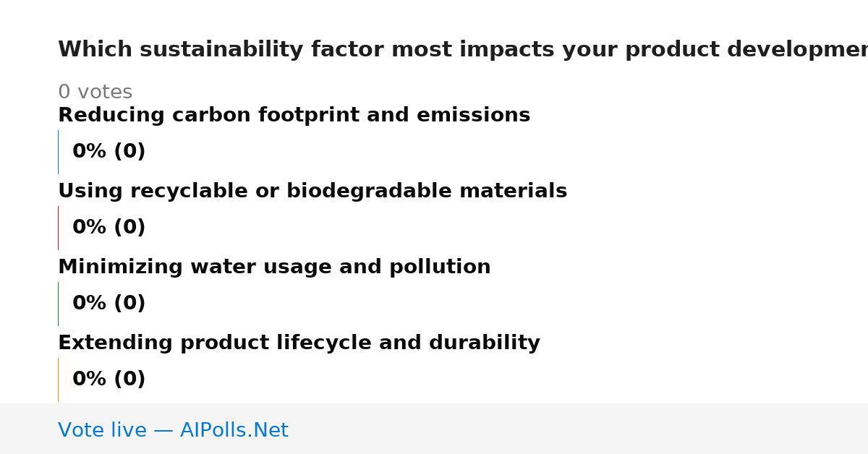Click the 0 votes counter text
Image resolution: width=868 pixels, height=454 pixels.
pos(95,93)
